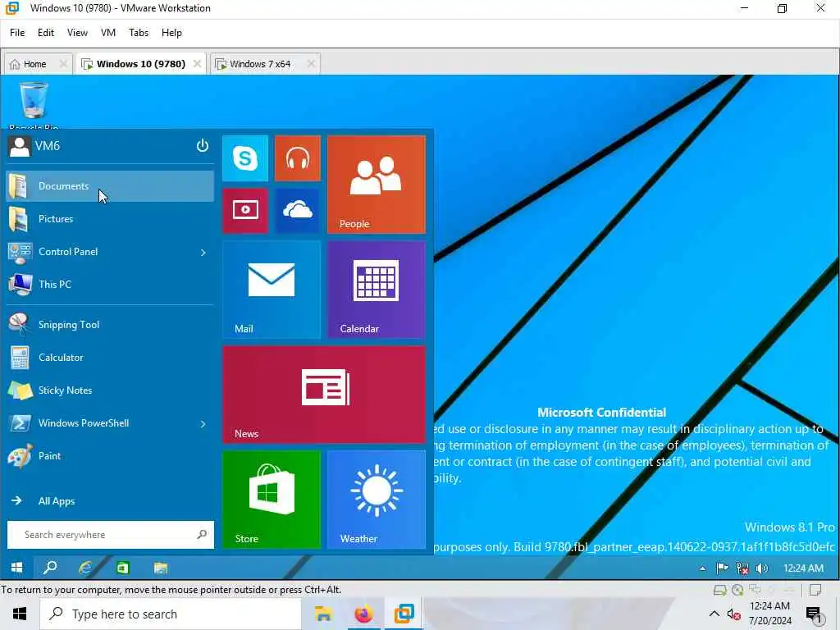Close the VMware Home tab
The height and width of the screenshot is (630, 840).
63,64
